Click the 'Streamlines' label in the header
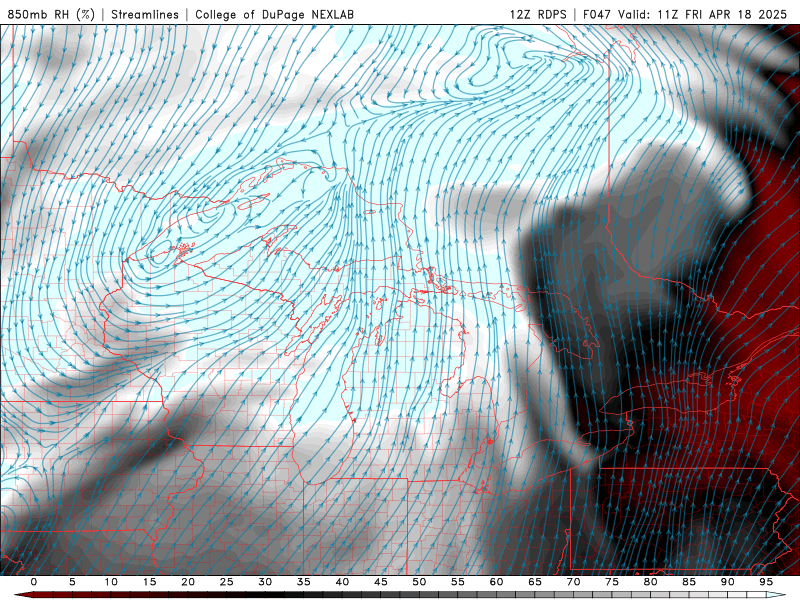This screenshot has height=600, width=800. (x=145, y=14)
